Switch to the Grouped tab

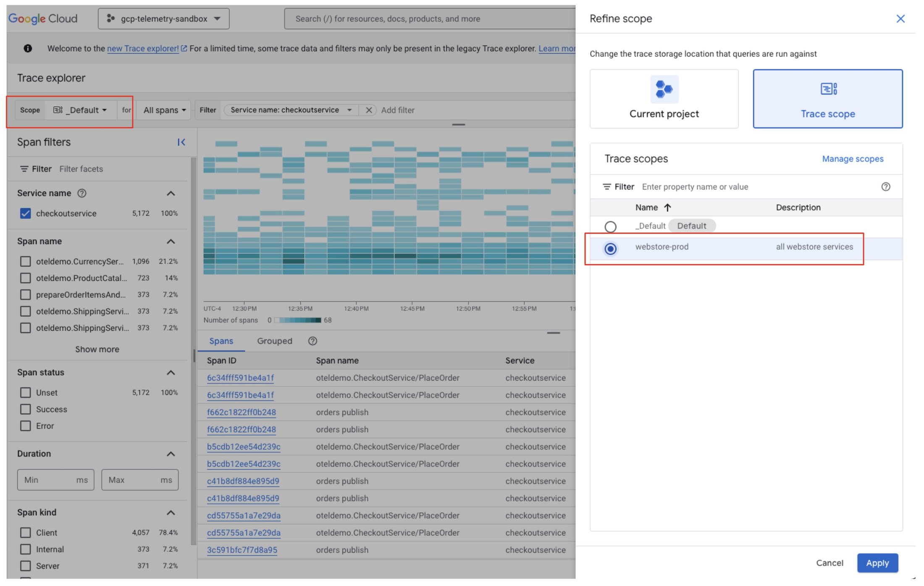click(275, 341)
